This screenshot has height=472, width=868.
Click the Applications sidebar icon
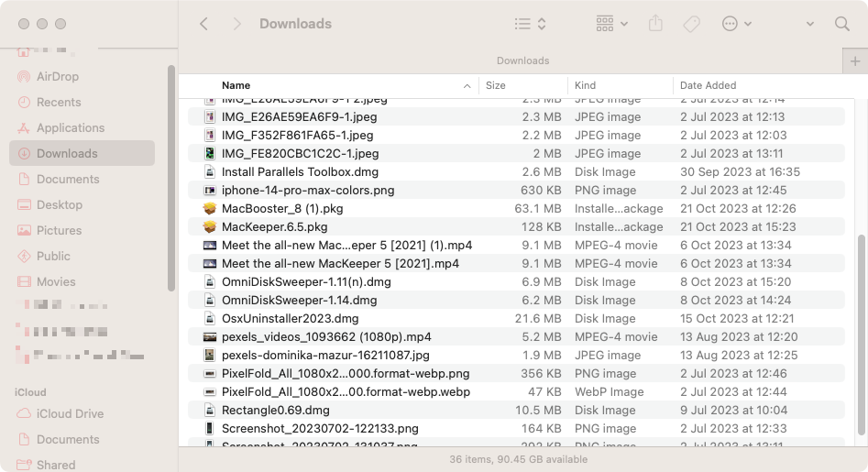(24, 127)
